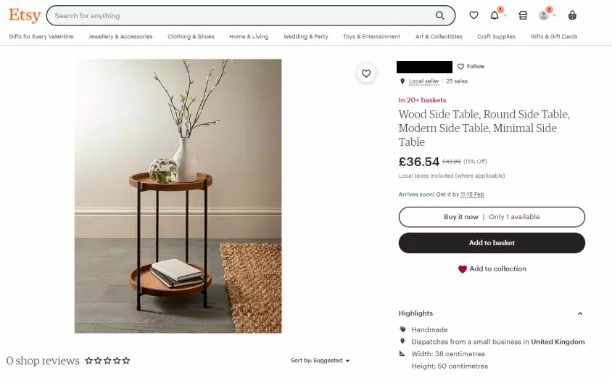Image resolution: width=612 pixels, height=378 pixels.
Task: Open Jewellery & Accessories category
Action: click(120, 36)
